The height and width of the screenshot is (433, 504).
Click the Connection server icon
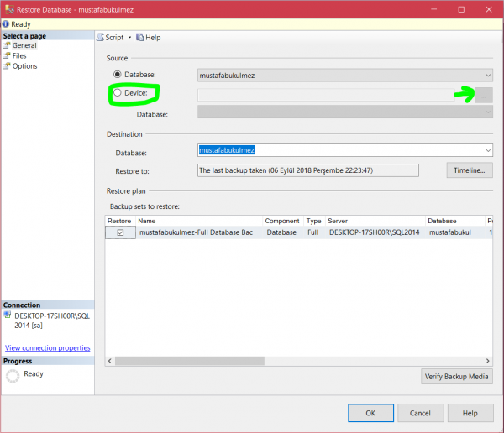(x=8, y=316)
